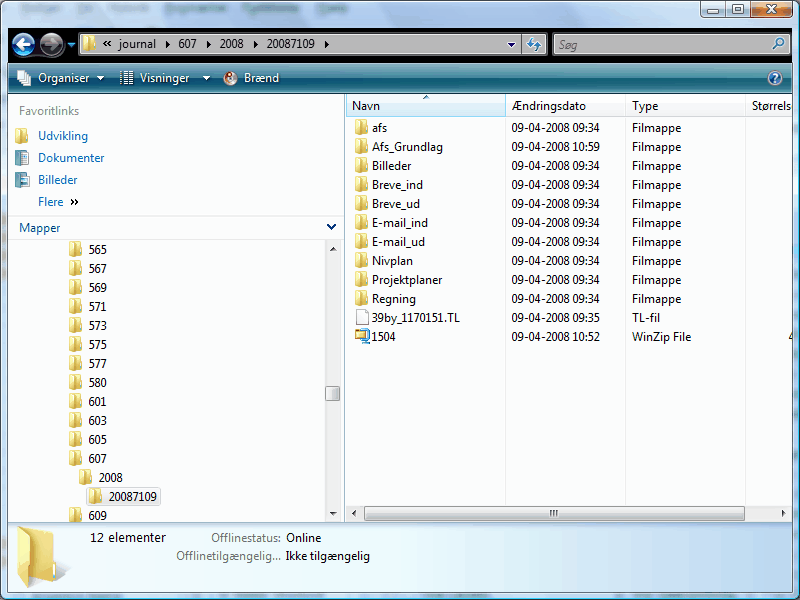Select folder 575 in the tree
The image size is (800, 600).
click(x=97, y=344)
